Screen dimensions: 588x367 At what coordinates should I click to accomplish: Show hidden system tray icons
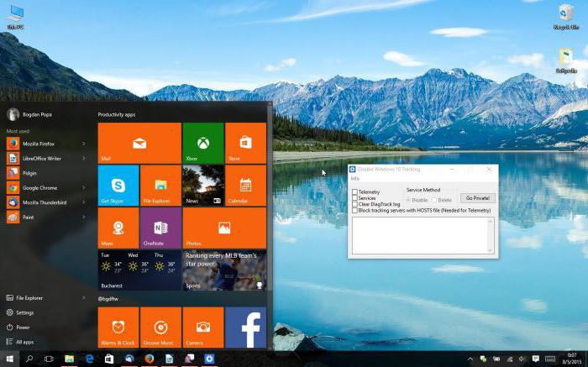coord(470,359)
